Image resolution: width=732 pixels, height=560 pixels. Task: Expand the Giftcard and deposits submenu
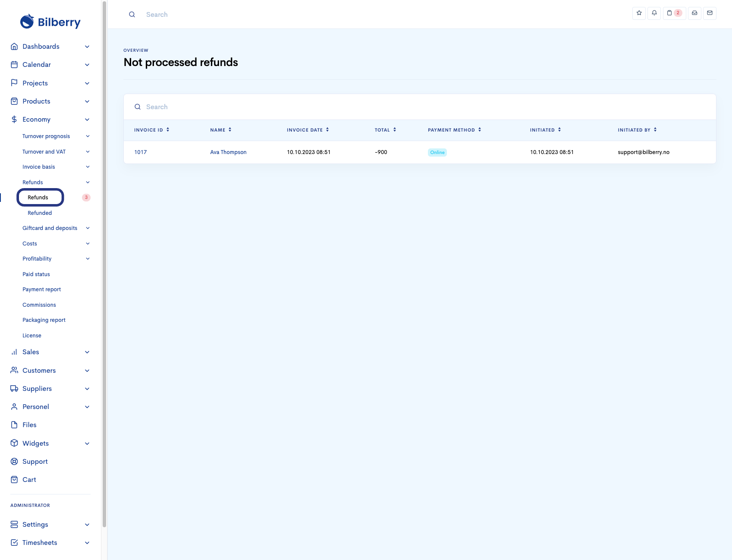[88, 228]
